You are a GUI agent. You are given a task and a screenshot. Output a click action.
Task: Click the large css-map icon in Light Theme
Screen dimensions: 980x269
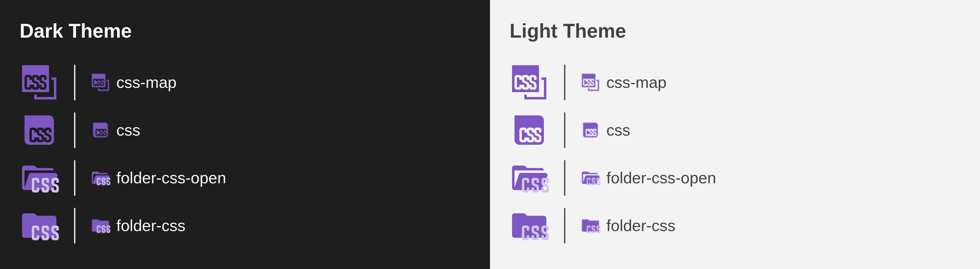pyautogui.click(x=529, y=82)
